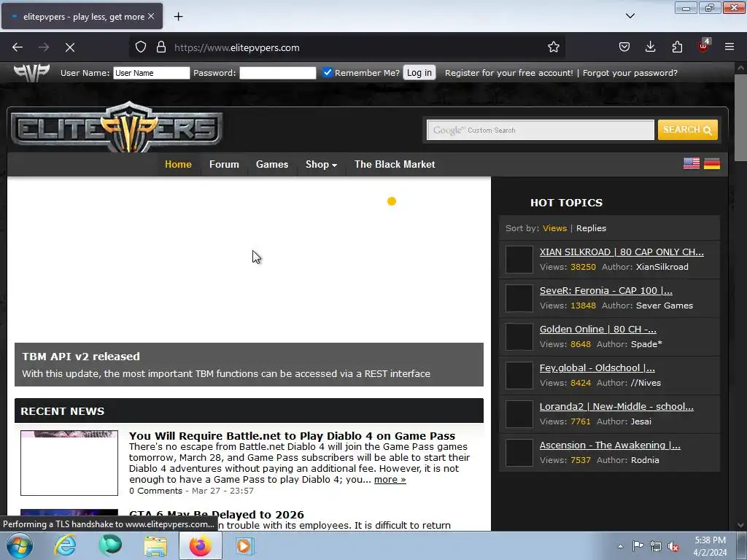Open the media player taskbar icon
The width and height of the screenshot is (747, 560).
[244, 545]
